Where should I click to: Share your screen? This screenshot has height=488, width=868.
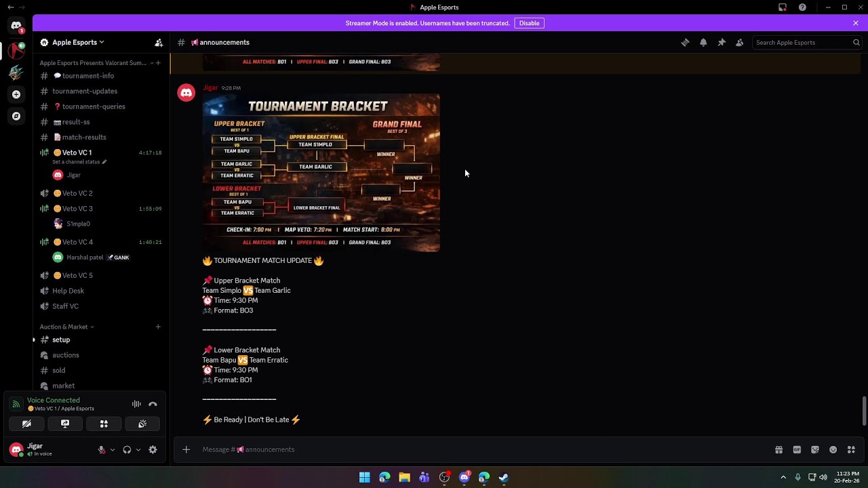(x=65, y=424)
